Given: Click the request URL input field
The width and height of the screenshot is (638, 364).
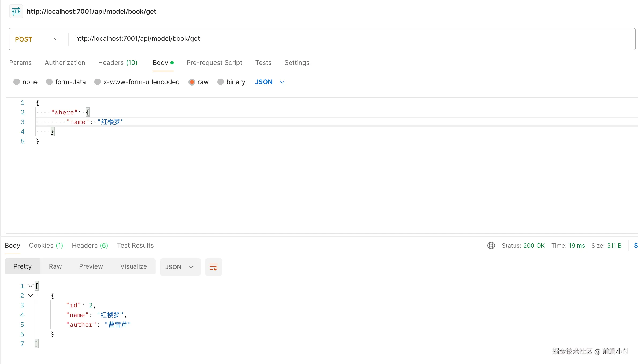Looking at the screenshot, I should point(348,39).
